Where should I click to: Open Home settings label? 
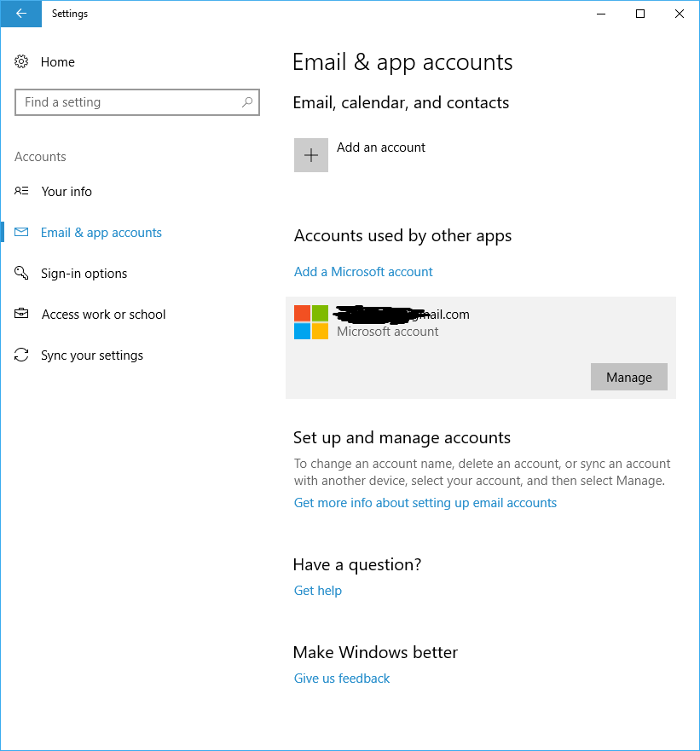(x=57, y=62)
